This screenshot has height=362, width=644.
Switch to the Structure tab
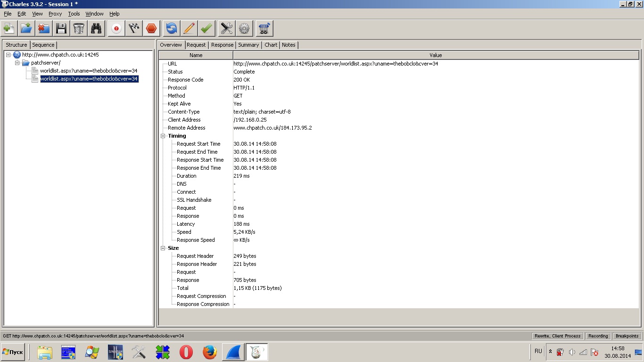point(17,45)
